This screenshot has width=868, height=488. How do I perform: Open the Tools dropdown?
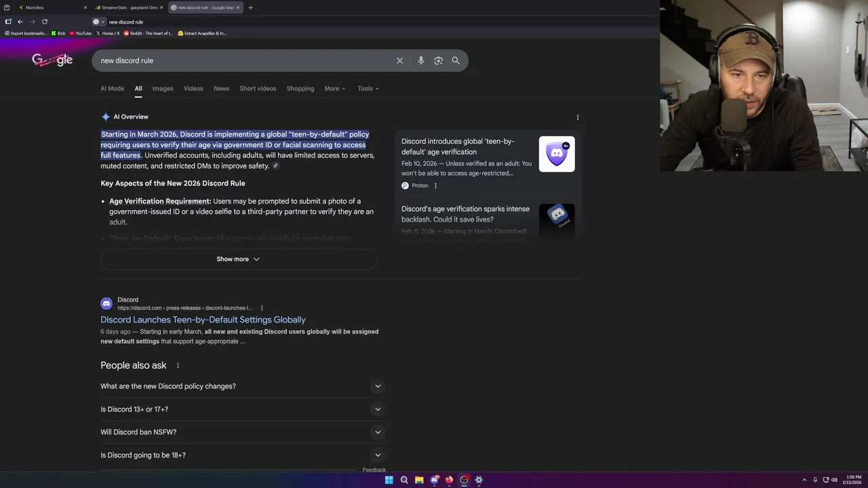click(368, 89)
